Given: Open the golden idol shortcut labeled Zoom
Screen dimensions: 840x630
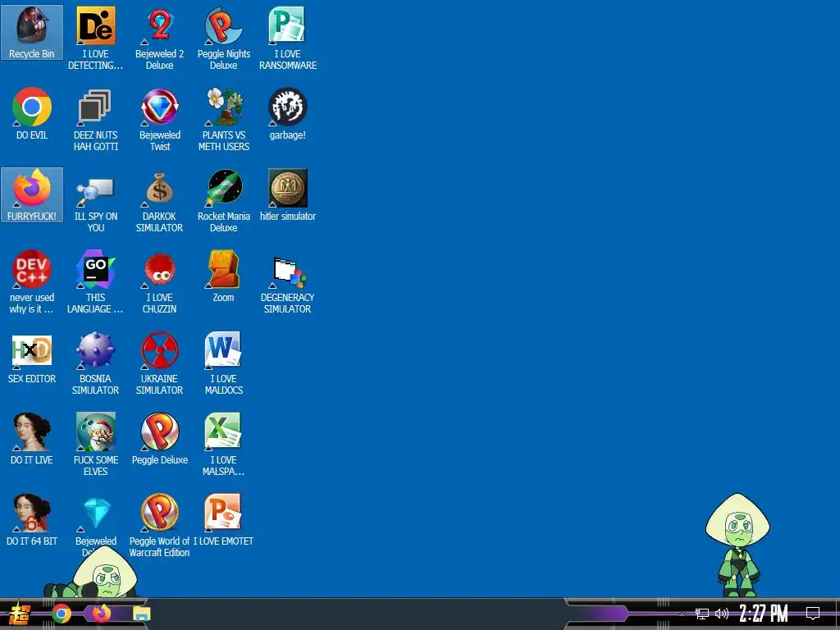Looking at the screenshot, I should (223, 276).
